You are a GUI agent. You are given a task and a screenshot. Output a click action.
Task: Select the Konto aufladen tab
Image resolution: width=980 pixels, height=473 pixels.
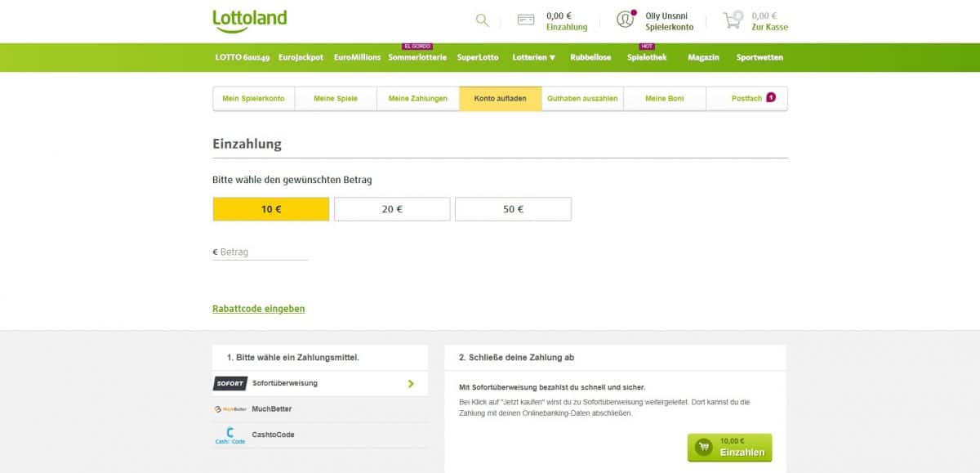click(501, 99)
